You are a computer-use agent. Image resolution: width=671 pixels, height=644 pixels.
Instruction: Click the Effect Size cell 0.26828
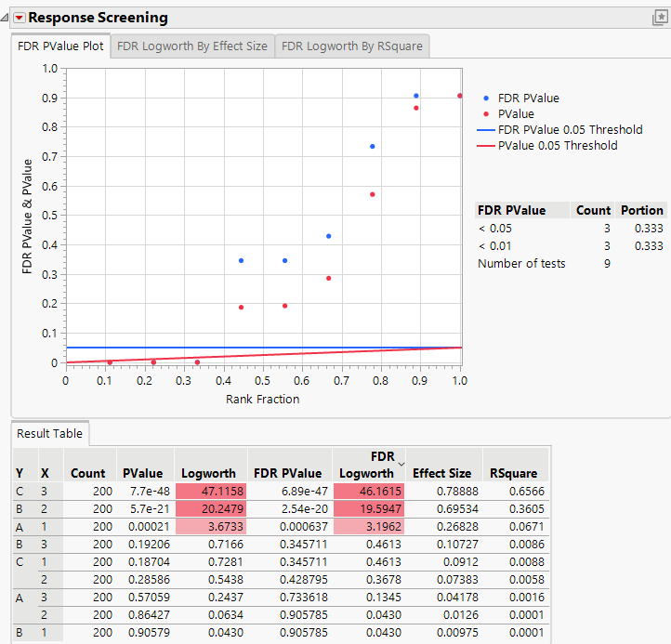pos(457,526)
